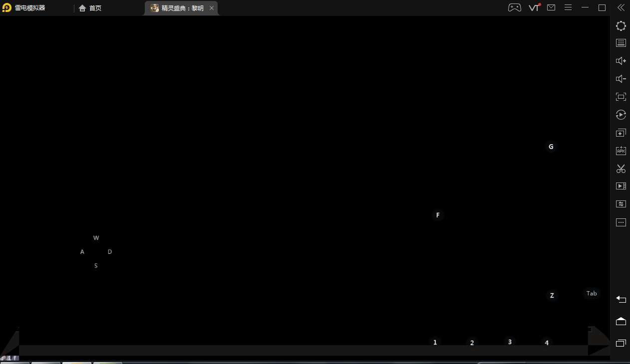Image resolution: width=630 pixels, height=364 pixels.
Task: Open the multi-instance manager icon
Action: point(621,133)
